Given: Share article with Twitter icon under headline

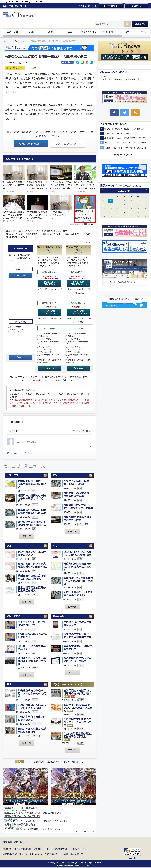Looking at the screenshot, I should [78, 62].
